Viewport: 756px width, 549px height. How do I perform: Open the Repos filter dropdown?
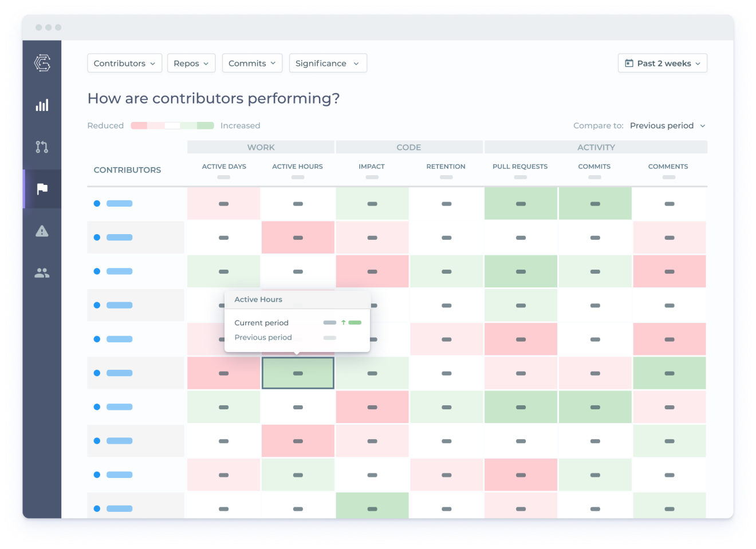191,63
